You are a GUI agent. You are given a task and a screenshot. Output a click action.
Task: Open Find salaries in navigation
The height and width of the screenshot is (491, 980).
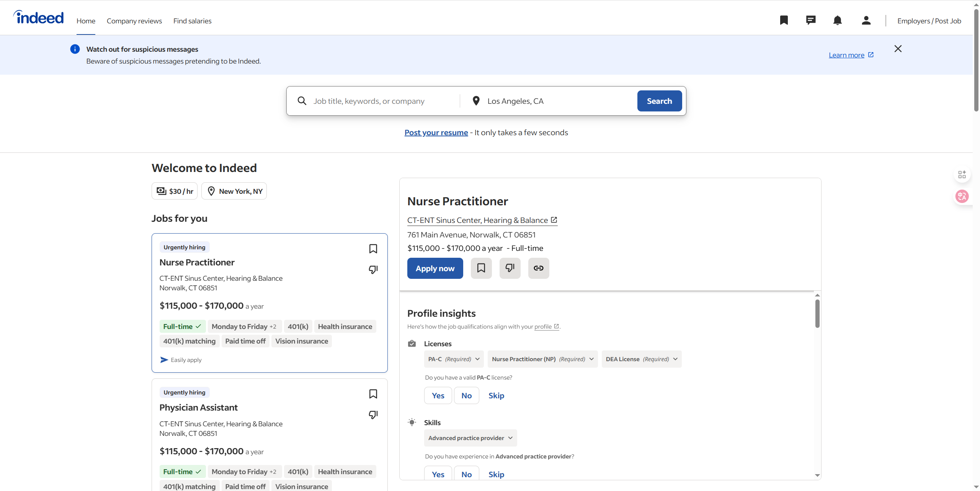(x=192, y=21)
